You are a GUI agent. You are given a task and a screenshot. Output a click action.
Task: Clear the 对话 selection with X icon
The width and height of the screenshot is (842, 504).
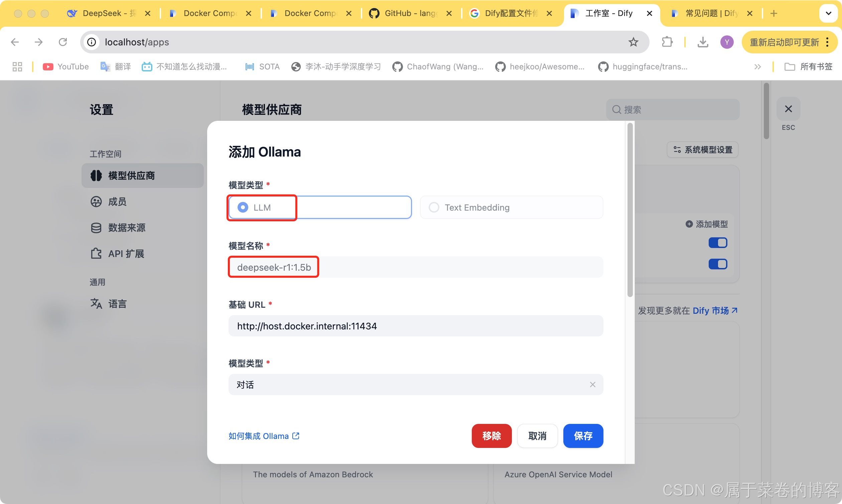click(592, 385)
